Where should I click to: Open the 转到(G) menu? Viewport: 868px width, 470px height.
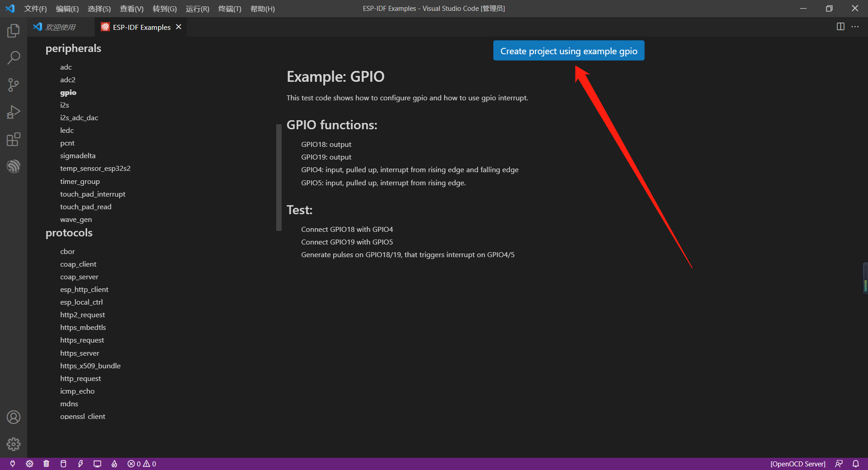click(165, 9)
